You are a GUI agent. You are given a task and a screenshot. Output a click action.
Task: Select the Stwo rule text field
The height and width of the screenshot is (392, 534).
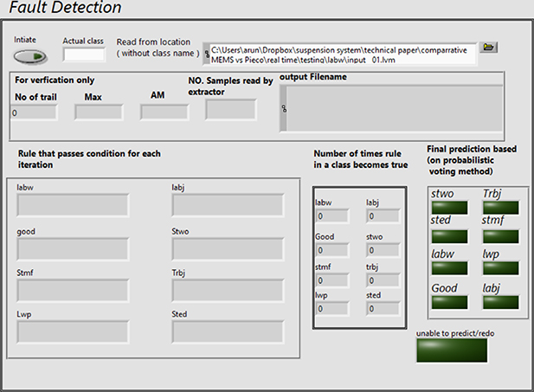228,250
